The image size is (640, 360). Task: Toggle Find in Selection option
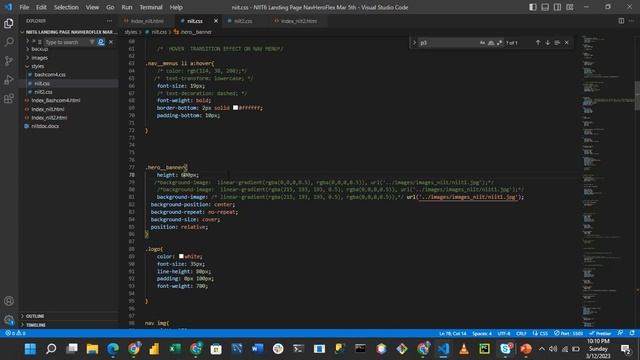tap(557, 42)
